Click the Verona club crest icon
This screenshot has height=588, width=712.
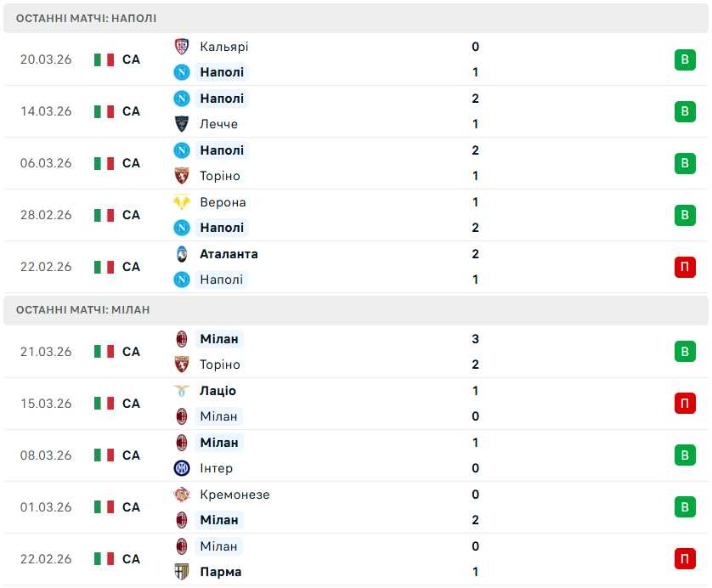[x=182, y=202]
